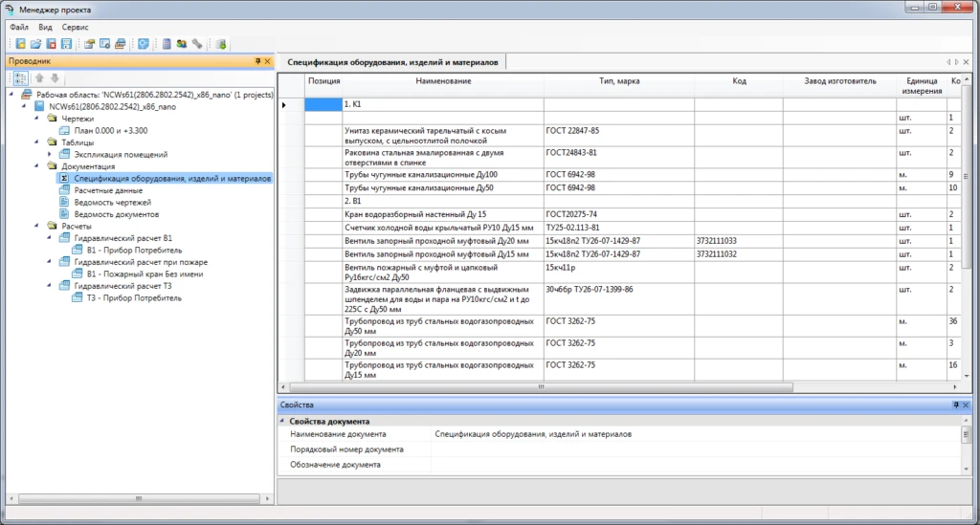Click the table's horizontal scrollbar thumb
The height and width of the screenshot is (525, 980).
pos(539,387)
